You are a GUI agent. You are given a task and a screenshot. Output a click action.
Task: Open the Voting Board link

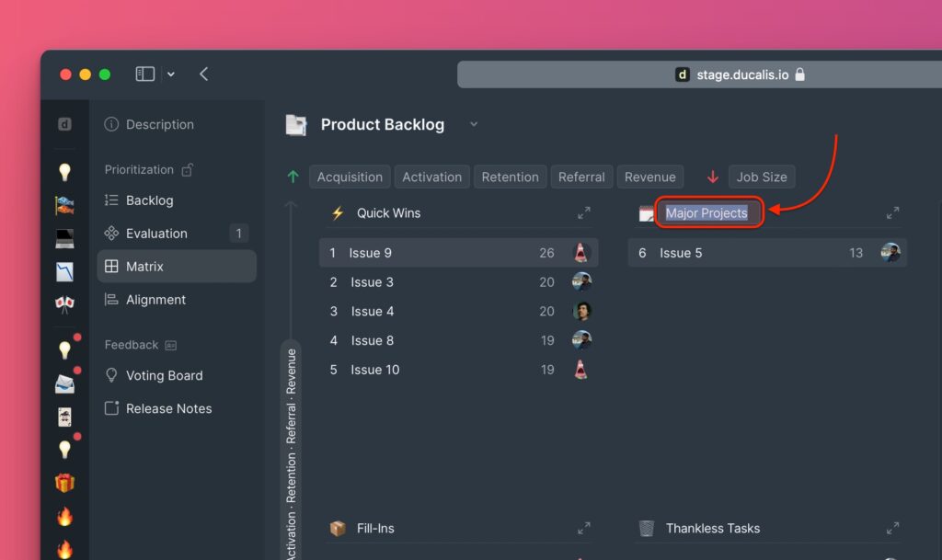(164, 375)
